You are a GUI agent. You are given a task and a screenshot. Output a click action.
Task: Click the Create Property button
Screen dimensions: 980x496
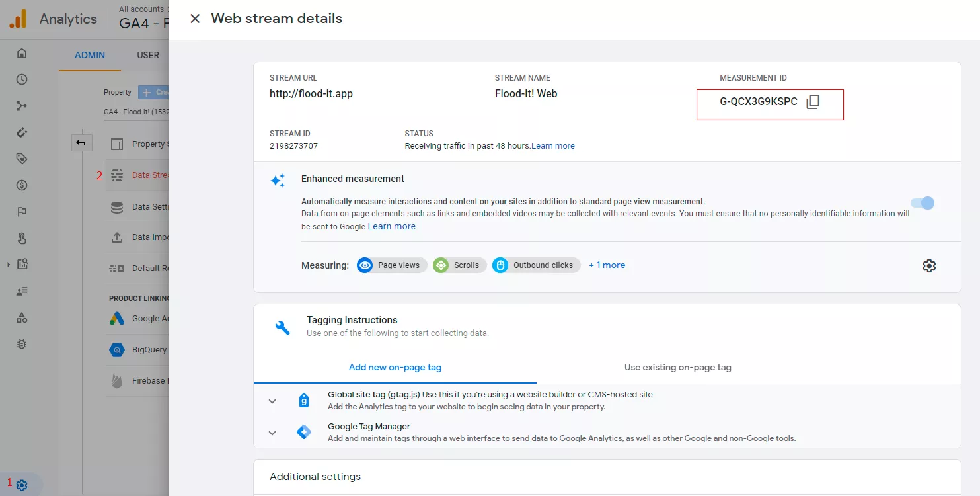click(153, 92)
